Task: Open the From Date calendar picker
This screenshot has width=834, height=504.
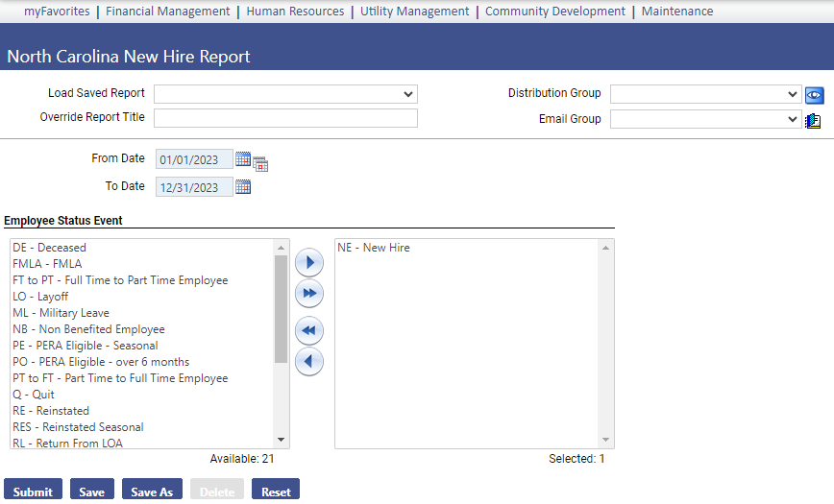Action: [x=243, y=158]
